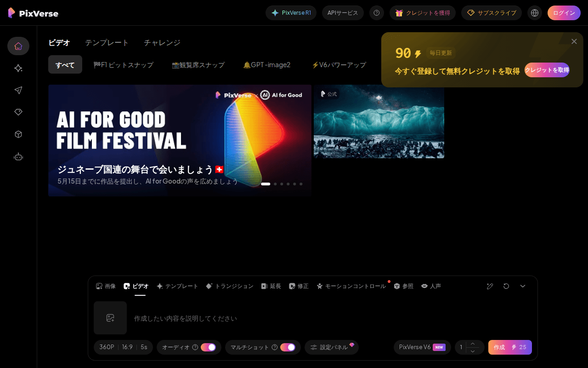Select the first active carousel indicator

click(266, 184)
